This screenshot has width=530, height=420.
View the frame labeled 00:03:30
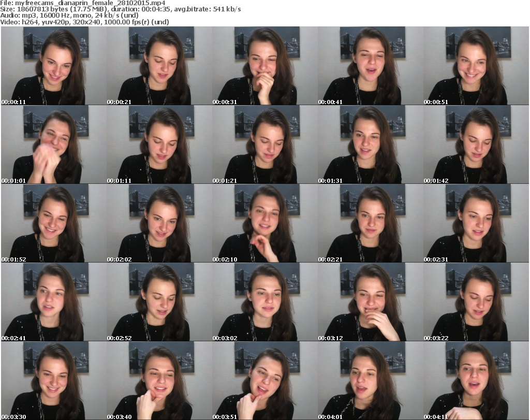[x=54, y=381]
